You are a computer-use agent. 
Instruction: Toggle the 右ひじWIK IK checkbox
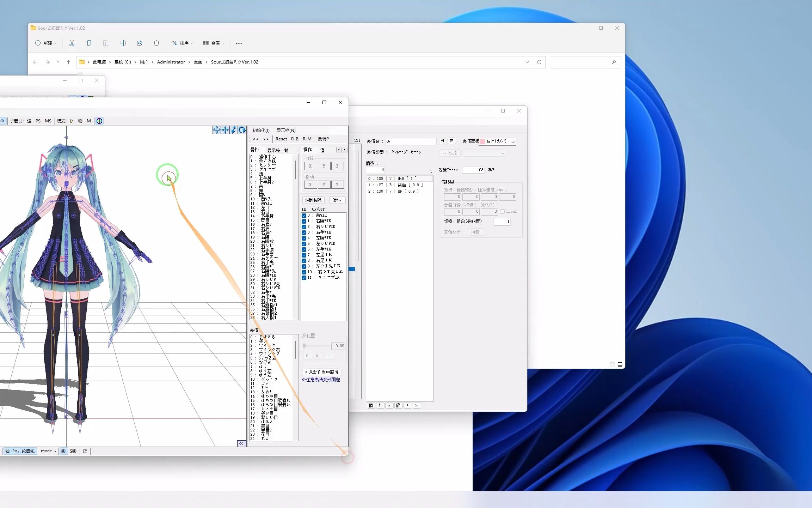304,227
